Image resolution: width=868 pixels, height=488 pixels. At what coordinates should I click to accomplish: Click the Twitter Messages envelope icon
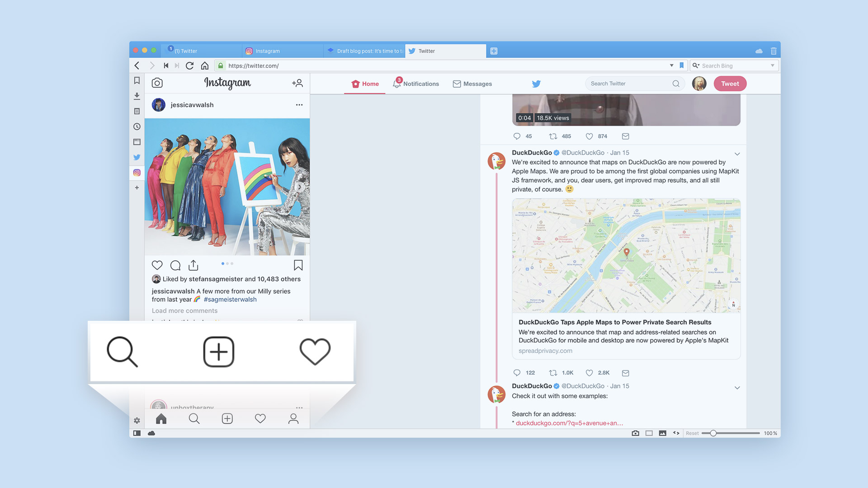[x=457, y=84]
